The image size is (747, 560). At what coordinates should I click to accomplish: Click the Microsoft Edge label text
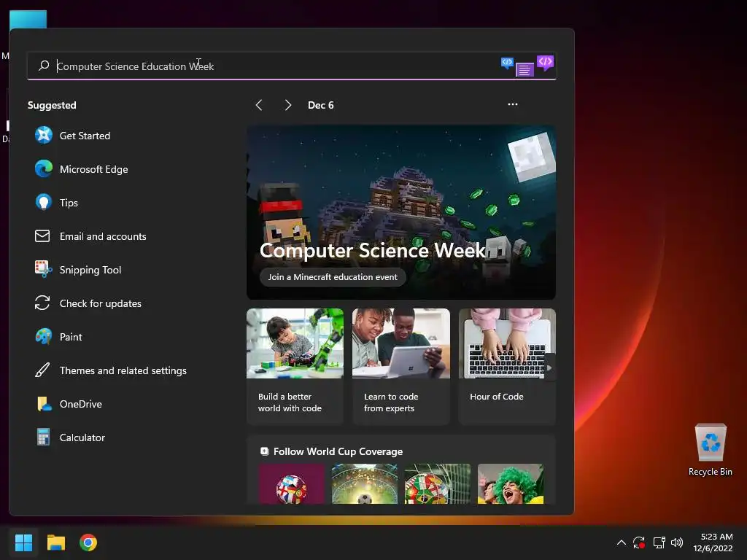tap(94, 169)
